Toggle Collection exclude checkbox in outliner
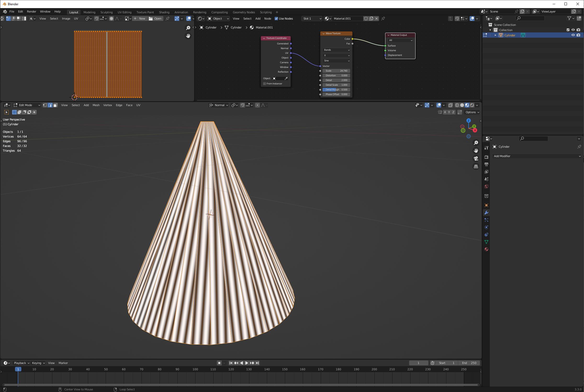 (568, 30)
